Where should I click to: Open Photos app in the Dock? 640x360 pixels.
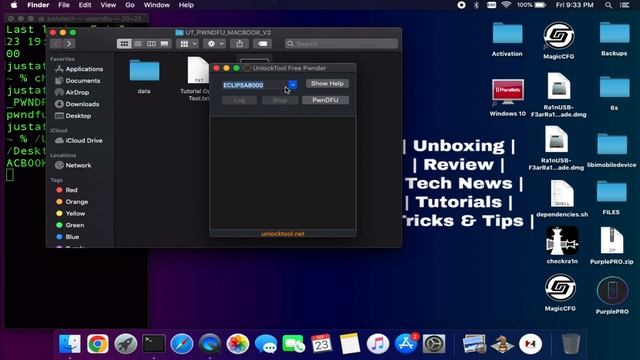tap(238, 344)
